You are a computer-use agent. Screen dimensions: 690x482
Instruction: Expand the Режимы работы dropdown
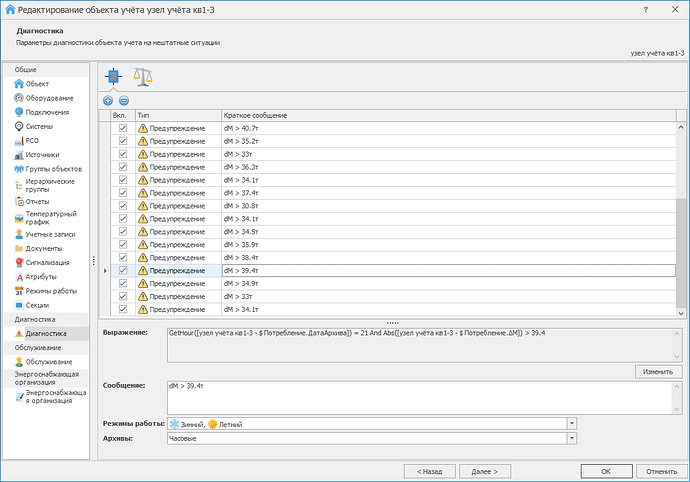[571, 424]
